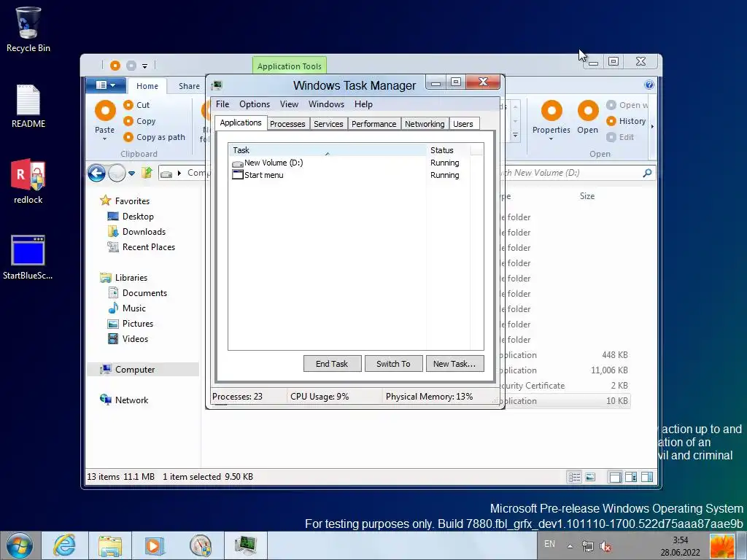Switch to large icons view in status bar
The image size is (747, 560).
pos(590,477)
